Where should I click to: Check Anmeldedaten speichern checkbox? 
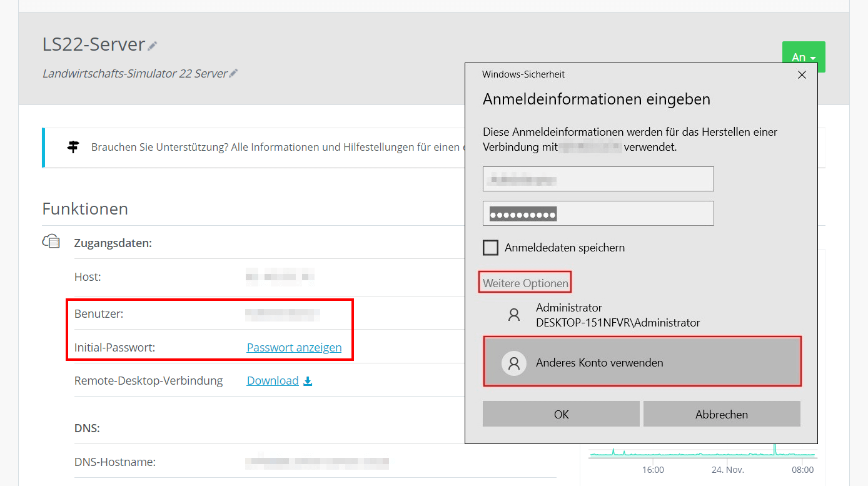[490, 248]
